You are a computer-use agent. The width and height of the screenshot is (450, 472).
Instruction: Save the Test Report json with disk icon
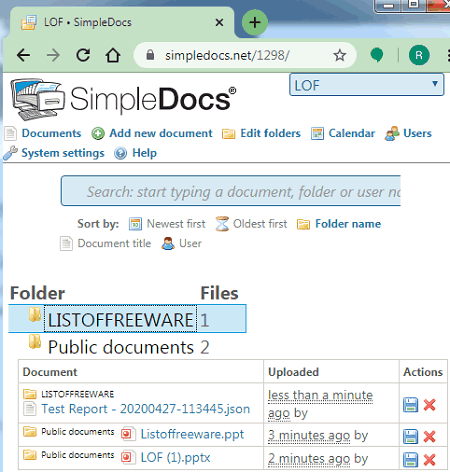click(410, 405)
